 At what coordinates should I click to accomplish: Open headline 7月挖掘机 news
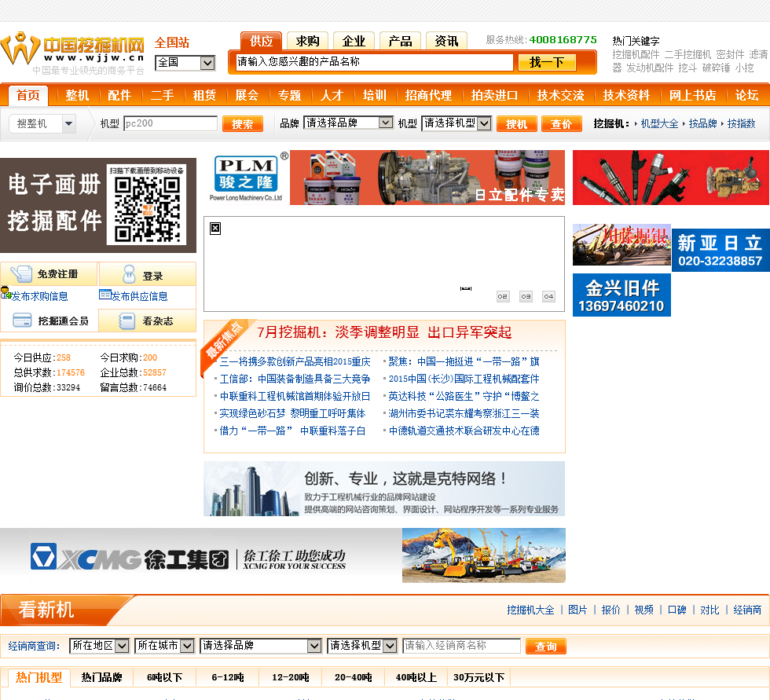pyautogui.click(x=384, y=332)
